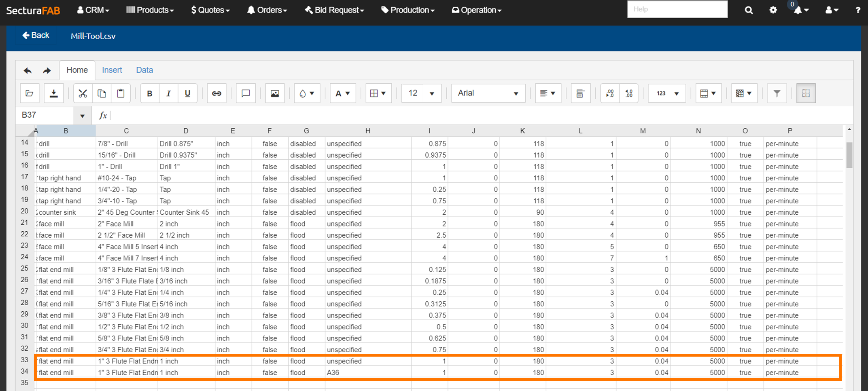Image resolution: width=868 pixels, height=391 pixels.
Task: Toggle Italic formatting
Action: [x=168, y=93]
